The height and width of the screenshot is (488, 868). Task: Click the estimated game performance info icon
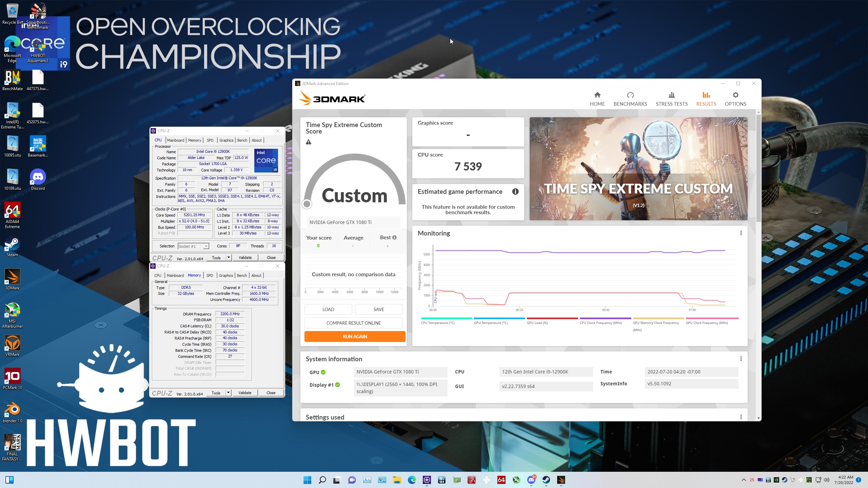pos(515,191)
